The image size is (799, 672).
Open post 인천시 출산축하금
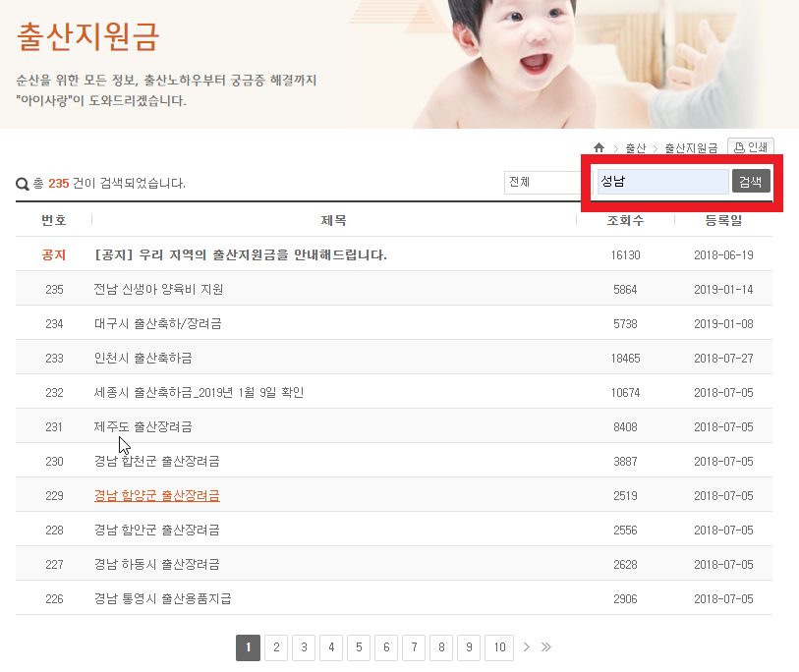click(143, 359)
